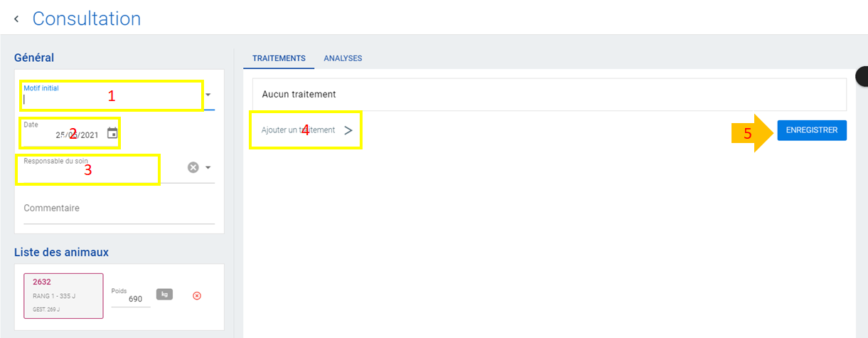
Task: Click Ajouter un traitement link
Action: 298,130
